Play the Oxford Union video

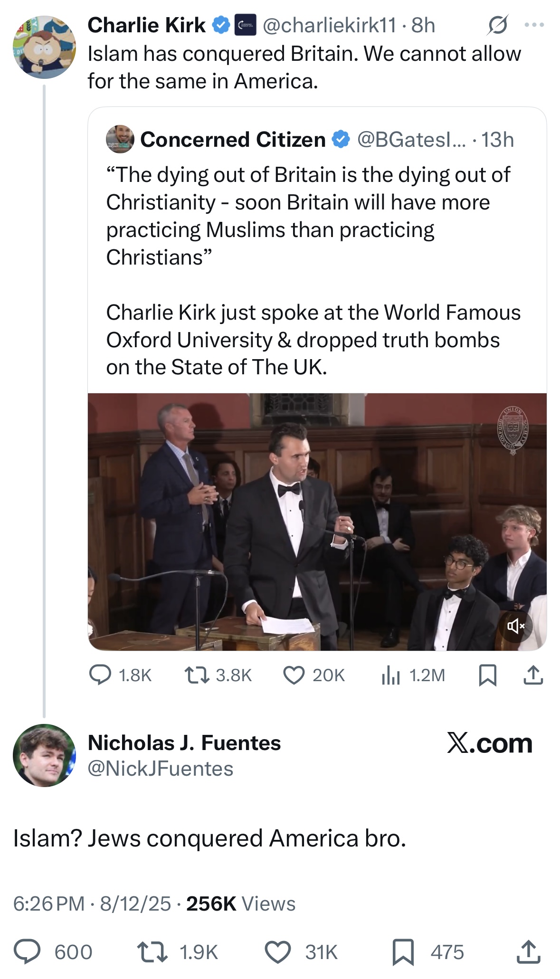click(x=317, y=521)
